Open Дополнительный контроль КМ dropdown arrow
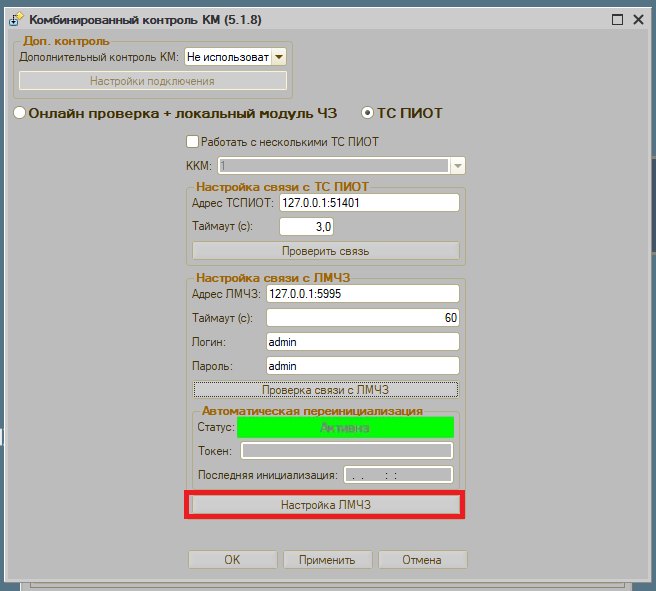Image resolution: width=656 pixels, height=591 pixels. pos(279,57)
